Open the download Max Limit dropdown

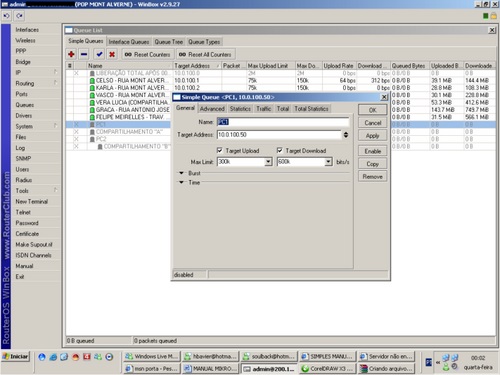[x=328, y=162]
